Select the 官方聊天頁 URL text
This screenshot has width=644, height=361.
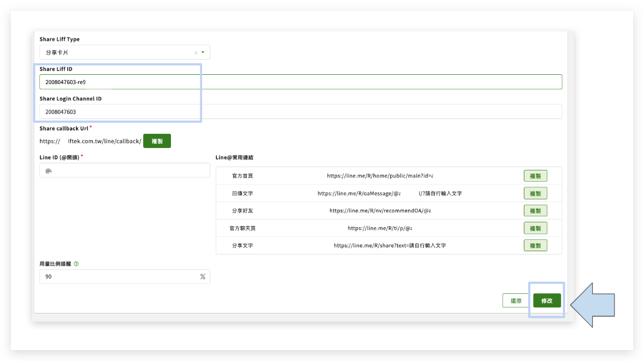coord(380,228)
